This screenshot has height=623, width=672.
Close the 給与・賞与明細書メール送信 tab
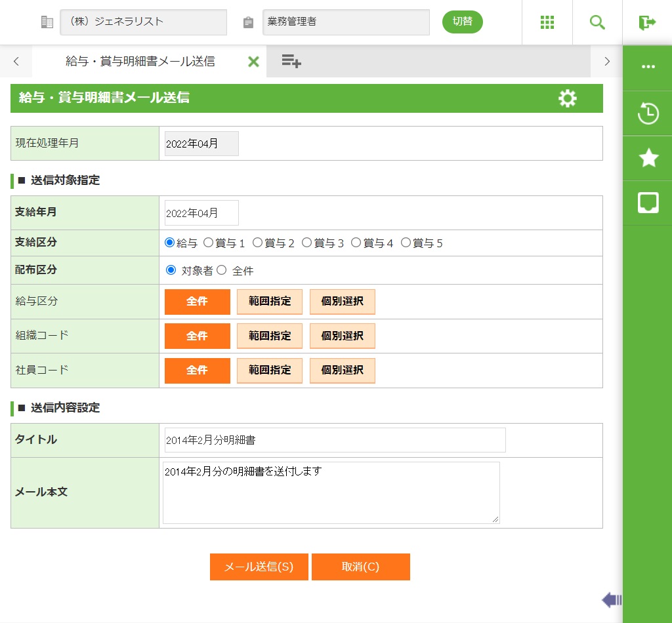(x=253, y=62)
